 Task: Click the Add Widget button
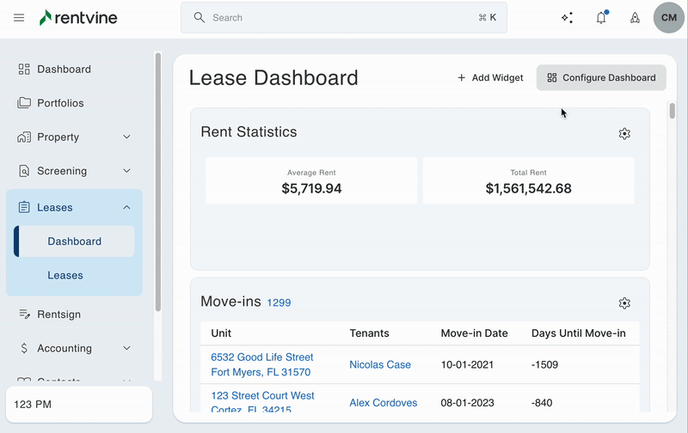(x=490, y=78)
